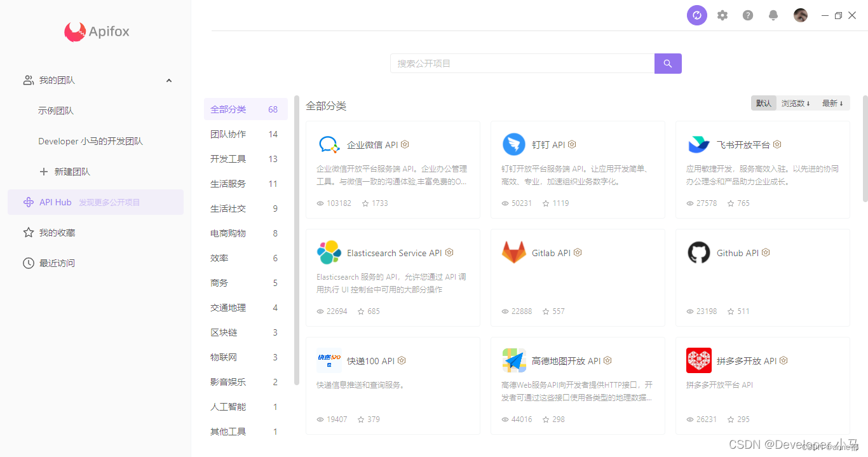
Task: Click star icon on Gitlab API card
Action: point(546,311)
